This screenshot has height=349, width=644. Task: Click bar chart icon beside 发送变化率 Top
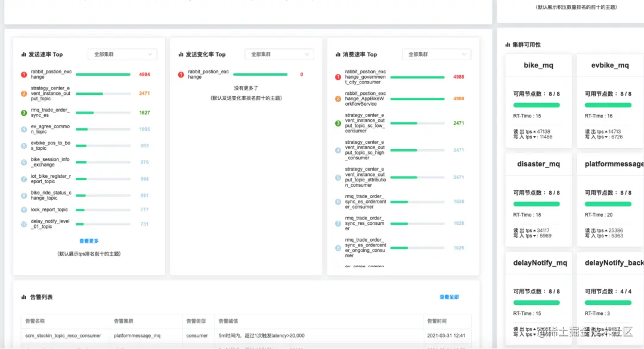pos(181,54)
